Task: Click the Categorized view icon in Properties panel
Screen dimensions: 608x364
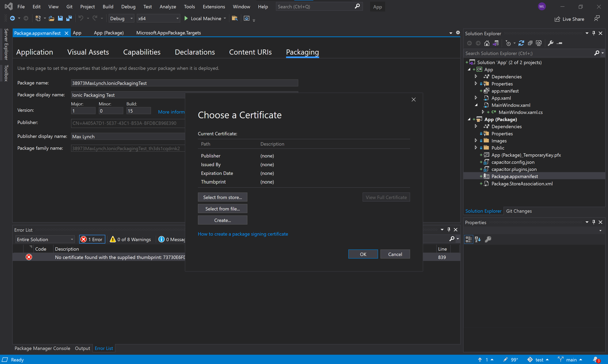Action: (469, 239)
